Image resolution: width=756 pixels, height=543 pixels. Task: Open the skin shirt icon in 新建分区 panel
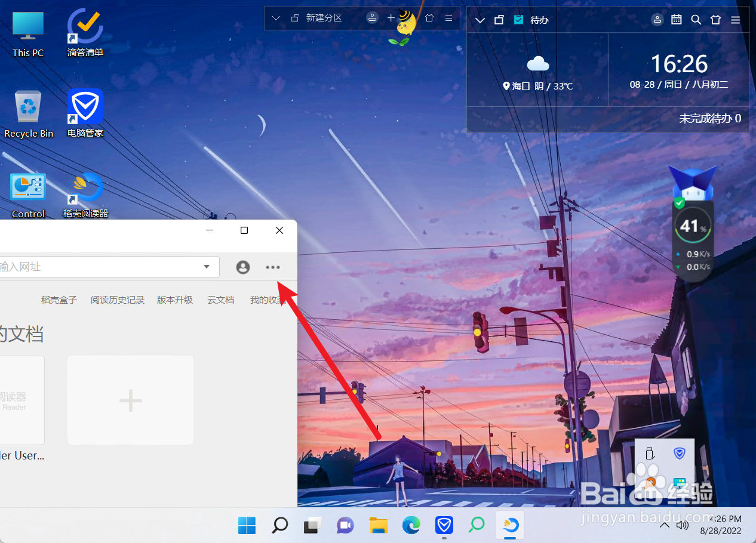[x=429, y=18]
